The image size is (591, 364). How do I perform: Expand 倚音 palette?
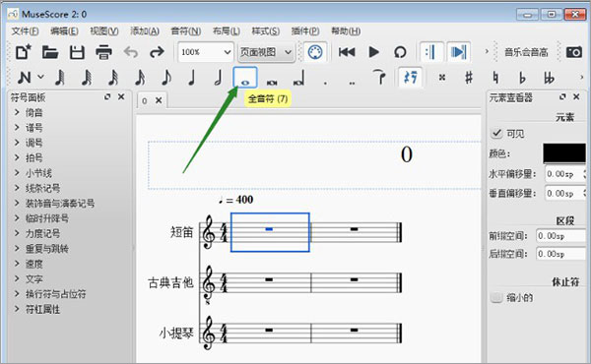click(17, 112)
